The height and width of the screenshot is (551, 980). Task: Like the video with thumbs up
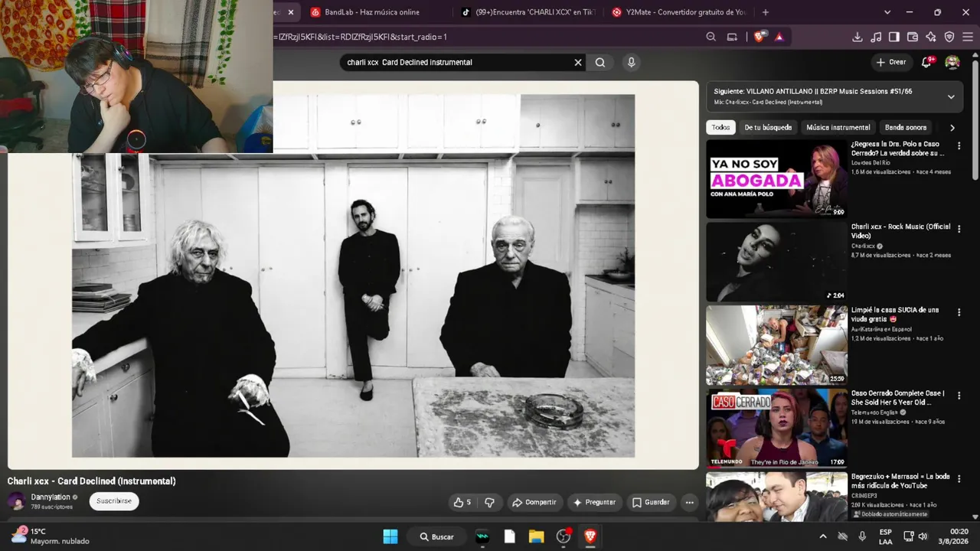point(462,502)
